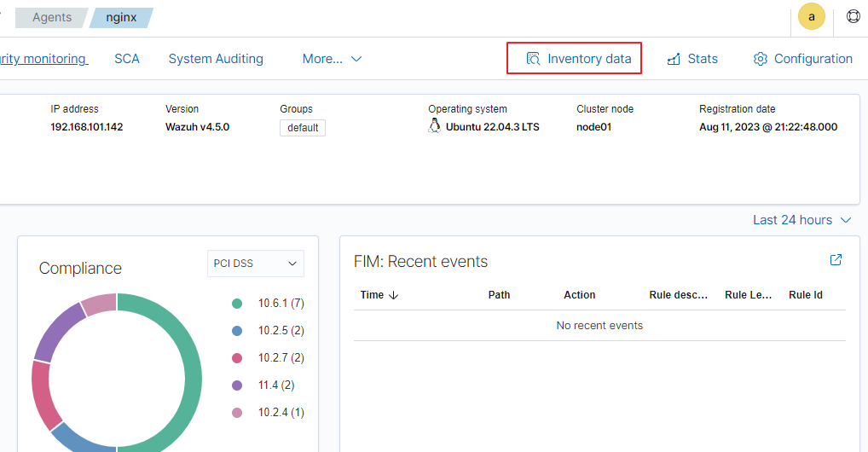Expand the More... menu
This screenshot has width=868, height=452.
332,59
